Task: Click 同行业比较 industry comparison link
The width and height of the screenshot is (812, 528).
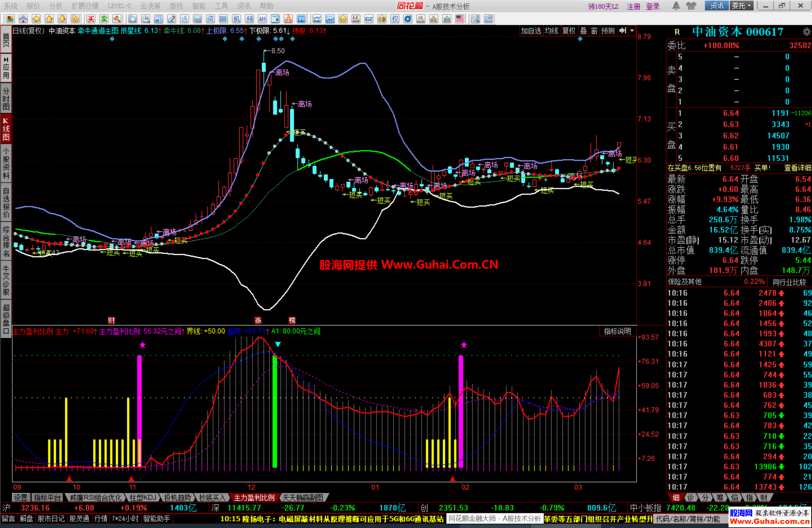Action: tap(789, 282)
